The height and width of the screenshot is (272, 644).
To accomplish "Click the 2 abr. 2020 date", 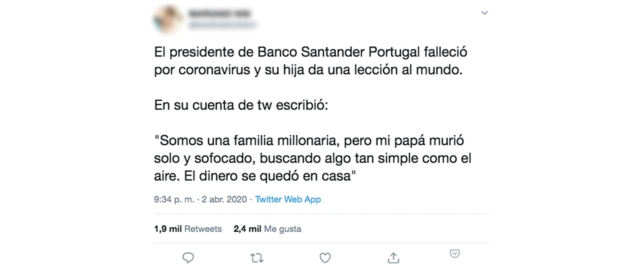I will (224, 199).
